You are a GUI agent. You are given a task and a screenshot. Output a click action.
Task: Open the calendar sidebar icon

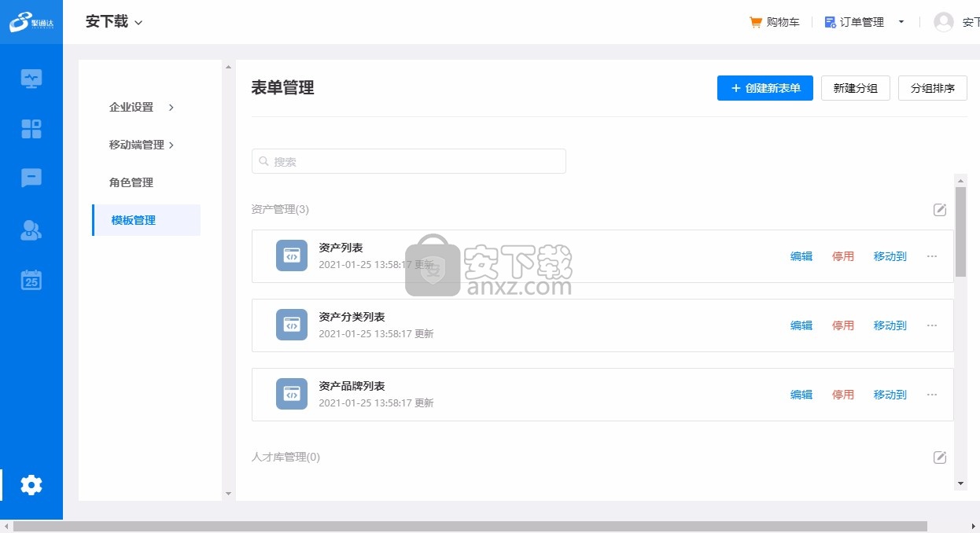pyautogui.click(x=31, y=280)
